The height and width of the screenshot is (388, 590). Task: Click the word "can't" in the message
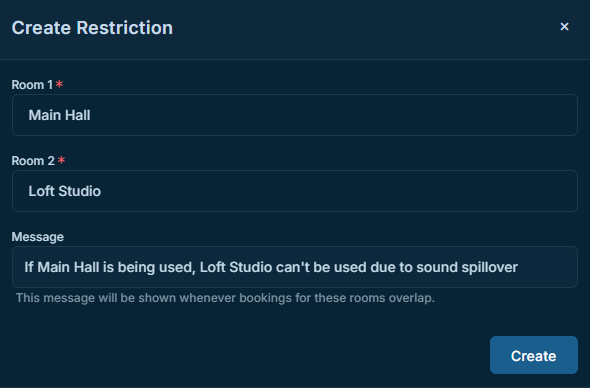coord(293,267)
